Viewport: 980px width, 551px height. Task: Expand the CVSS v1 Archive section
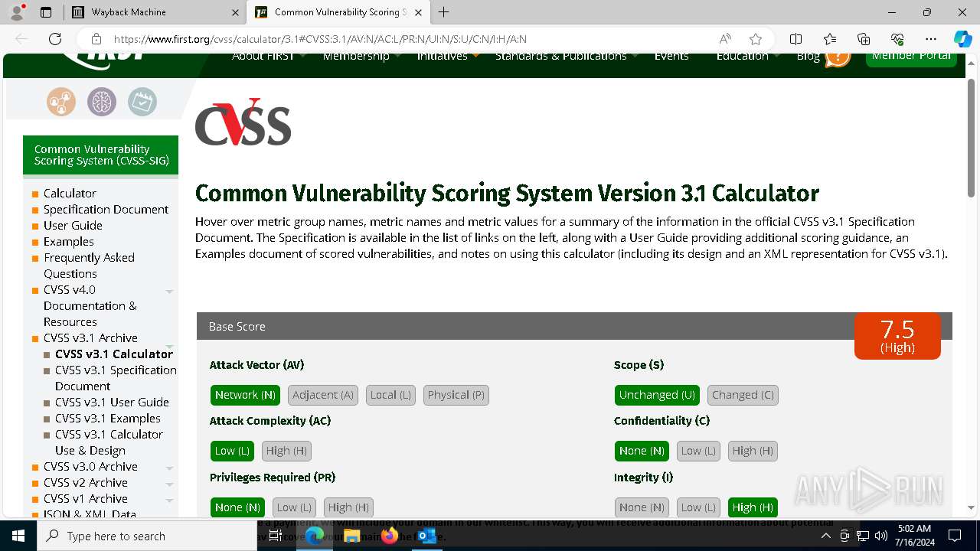point(169,500)
